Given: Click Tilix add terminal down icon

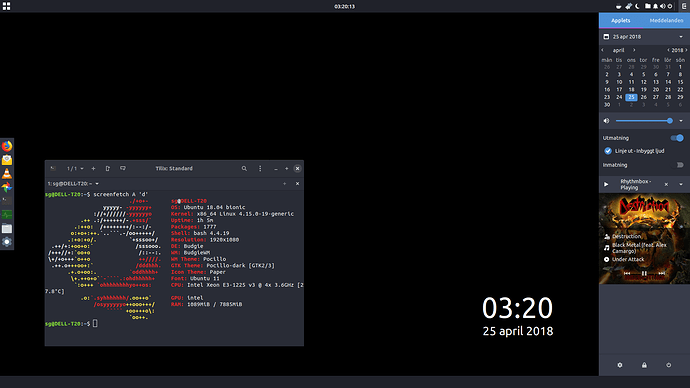Looking at the screenshot, I should pyautogui.click(x=123, y=168).
